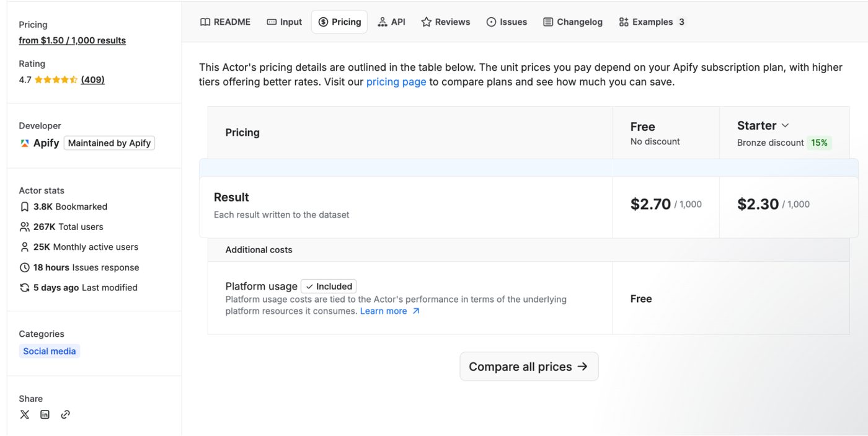Open the 'from $1.50 / 1,000 results' link
Viewport: 868px width, 436px height.
(73, 40)
